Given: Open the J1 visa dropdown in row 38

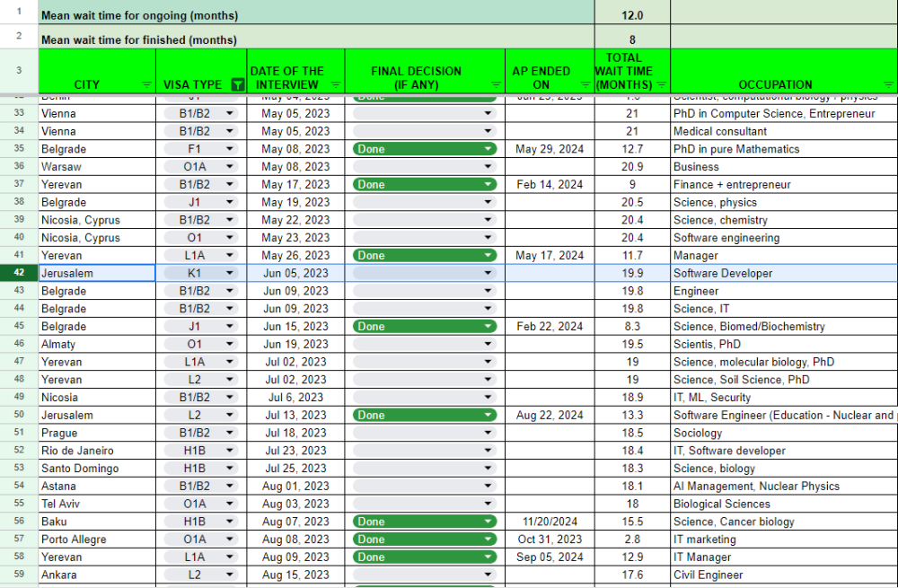Looking at the screenshot, I should tap(230, 202).
